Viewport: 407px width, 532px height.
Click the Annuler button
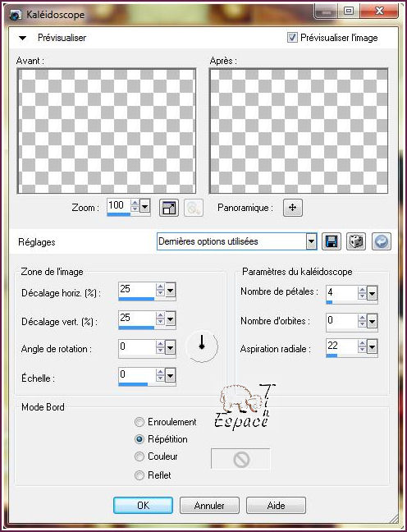(209, 506)
